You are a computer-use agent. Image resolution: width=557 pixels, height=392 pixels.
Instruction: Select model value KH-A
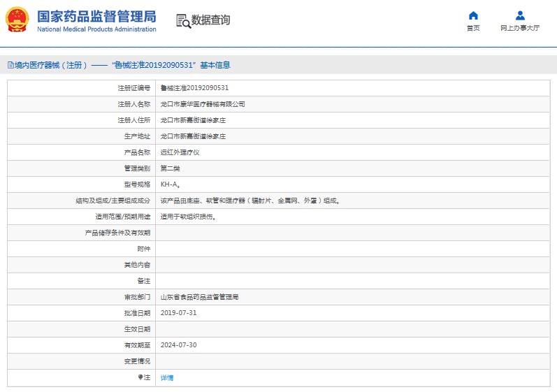pos(170,184)
